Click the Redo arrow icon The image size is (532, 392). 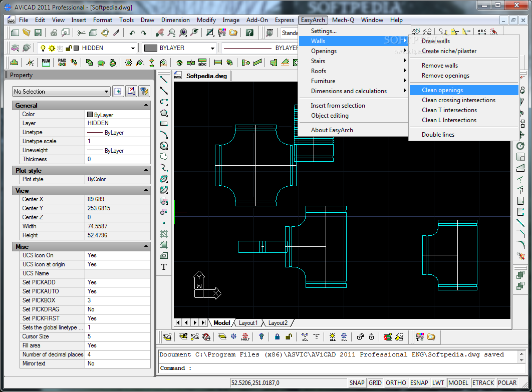[x=144, y=33]
